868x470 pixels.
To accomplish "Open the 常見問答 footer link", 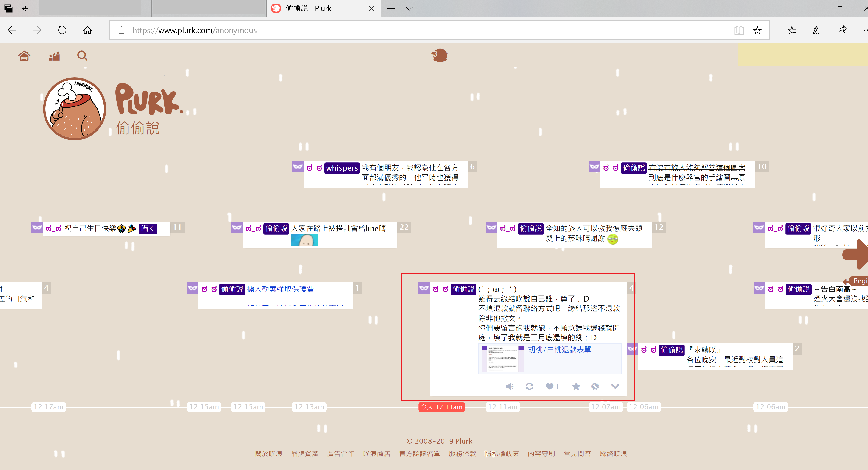I will (x=578, y=453).
